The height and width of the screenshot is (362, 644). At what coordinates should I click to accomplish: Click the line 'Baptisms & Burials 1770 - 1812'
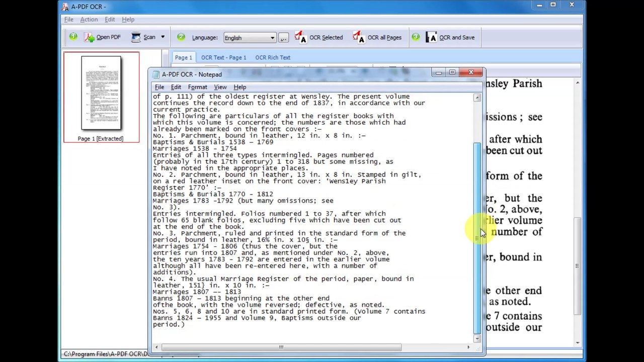pos(213,194)
